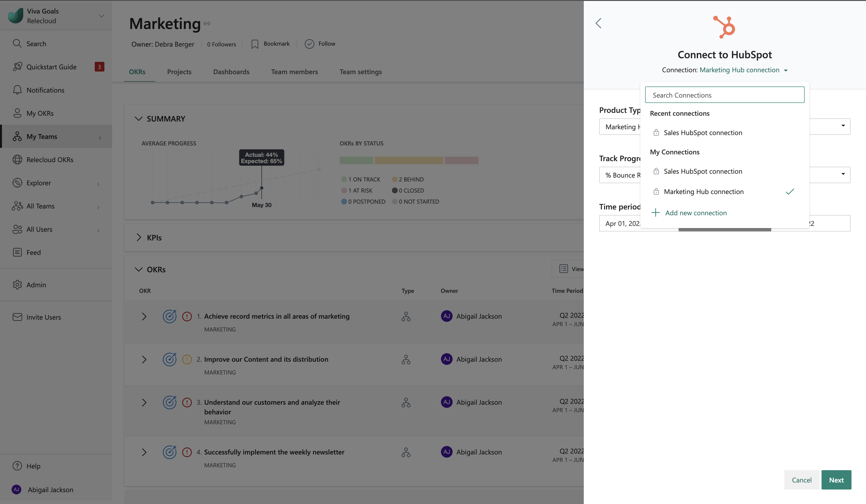Open Notifications bell in sidebar
This screenshot has height=504, width=866.
tap(17, 90)
